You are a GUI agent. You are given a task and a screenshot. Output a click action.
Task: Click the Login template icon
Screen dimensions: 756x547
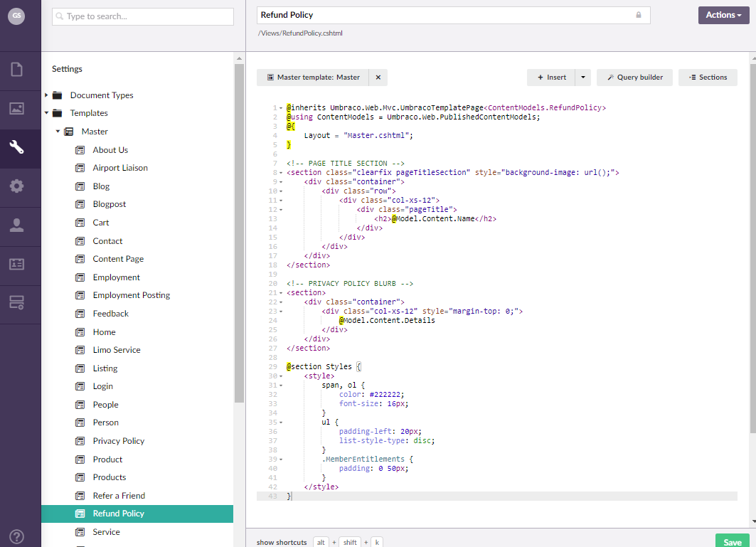click(80, 386)
